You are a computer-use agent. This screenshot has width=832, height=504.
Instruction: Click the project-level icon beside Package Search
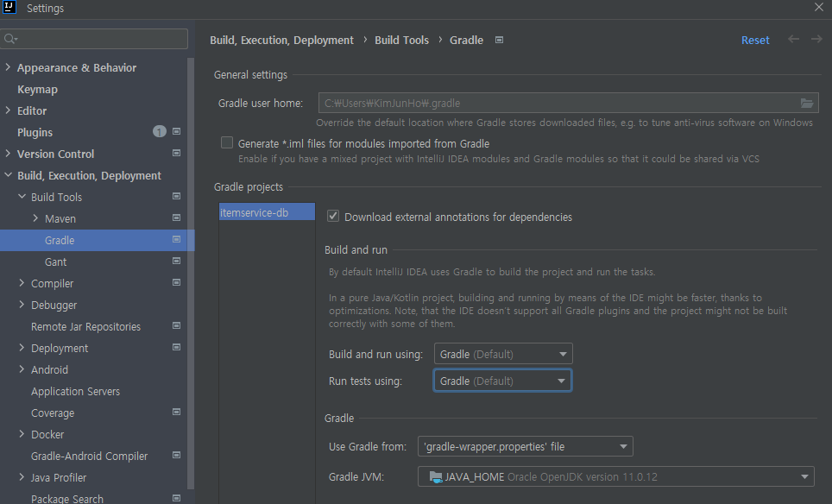(x=177, y=498)
